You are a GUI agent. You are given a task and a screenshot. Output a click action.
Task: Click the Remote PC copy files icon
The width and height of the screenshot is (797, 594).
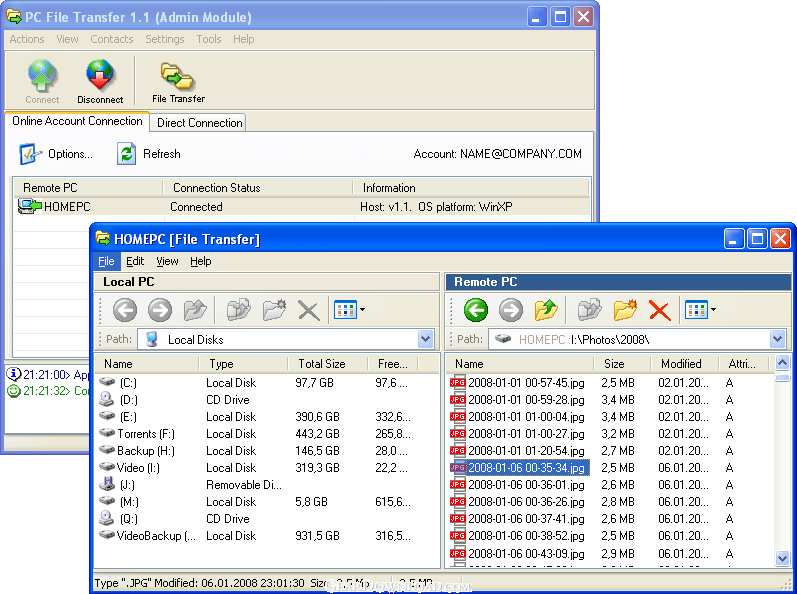(x=589, y=309)
